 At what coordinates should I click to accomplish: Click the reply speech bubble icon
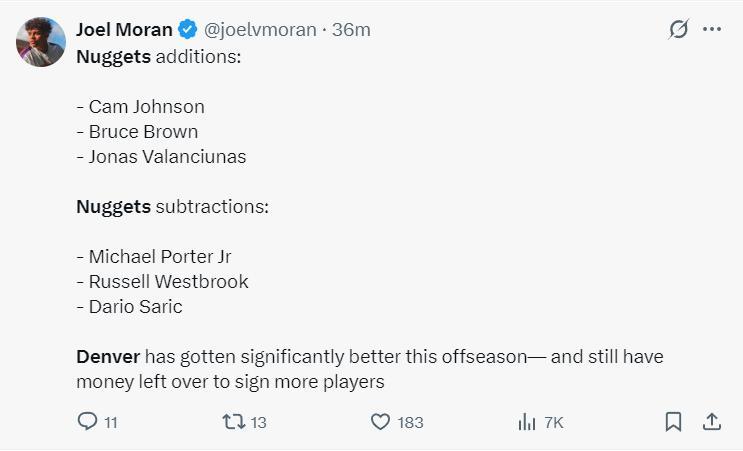87,422
